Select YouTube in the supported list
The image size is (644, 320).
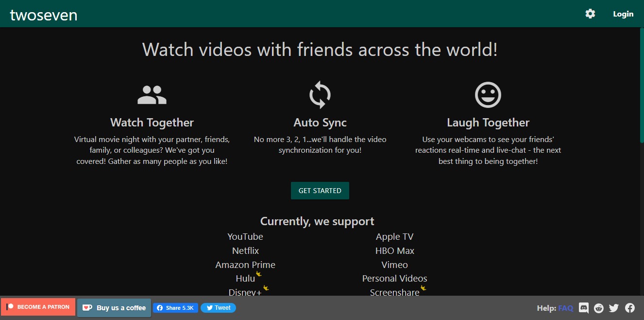tap(245, 237)
